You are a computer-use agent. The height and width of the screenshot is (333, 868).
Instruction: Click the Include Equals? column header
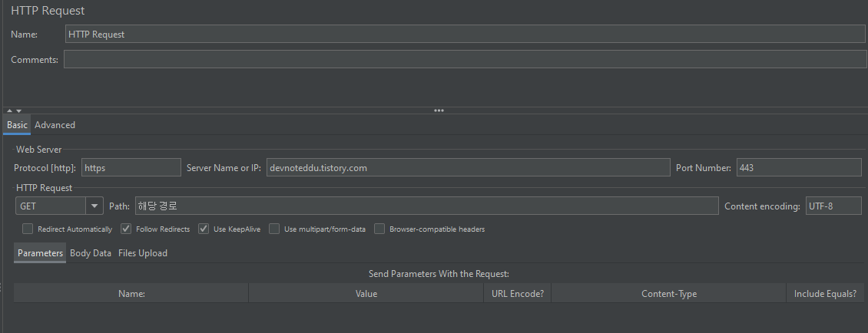pyautogui.click(x=825, y=293)
